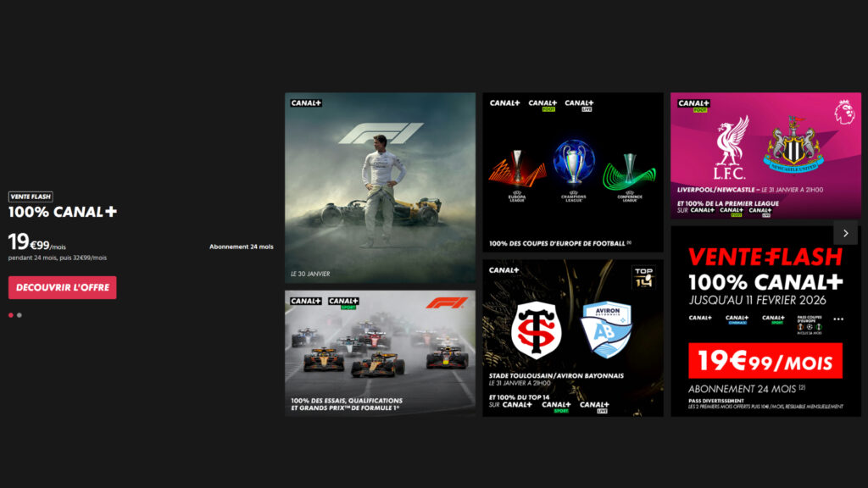Click the CANAL+ CINEMA logo on flash sale card

pos(737,319)
